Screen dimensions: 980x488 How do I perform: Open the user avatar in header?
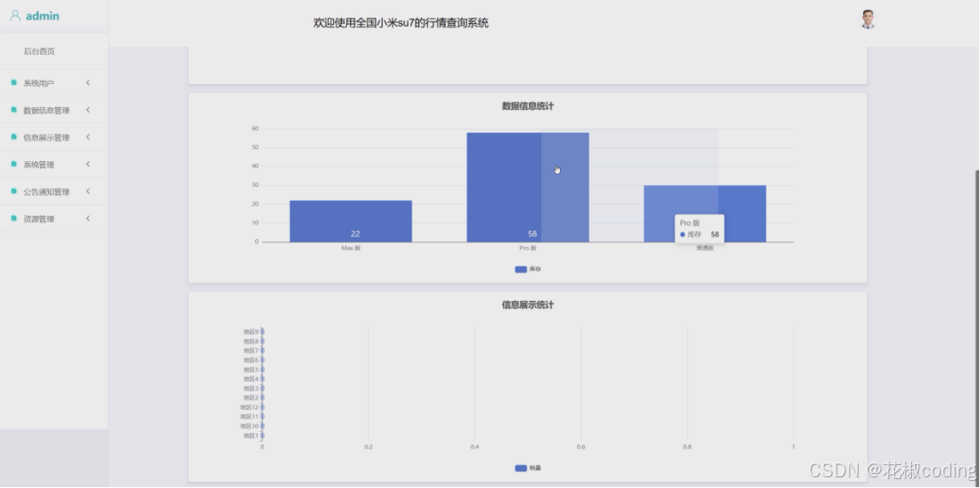click(867, 19)
